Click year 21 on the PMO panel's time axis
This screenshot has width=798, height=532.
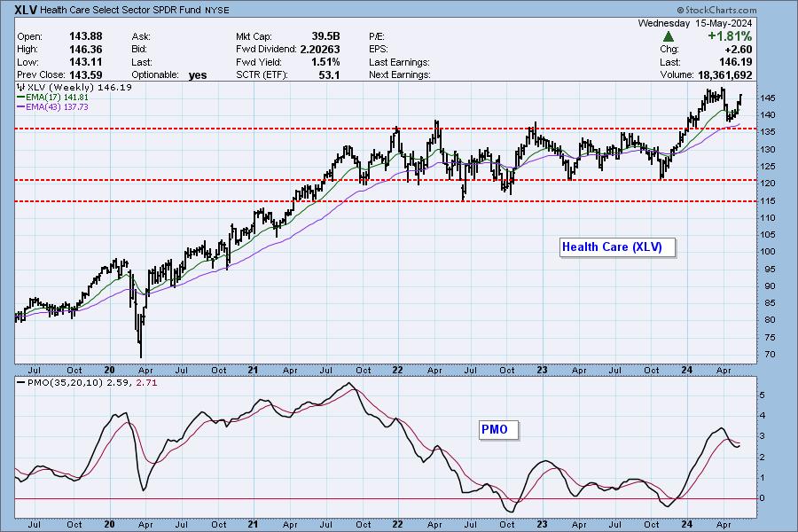(253, 524)
